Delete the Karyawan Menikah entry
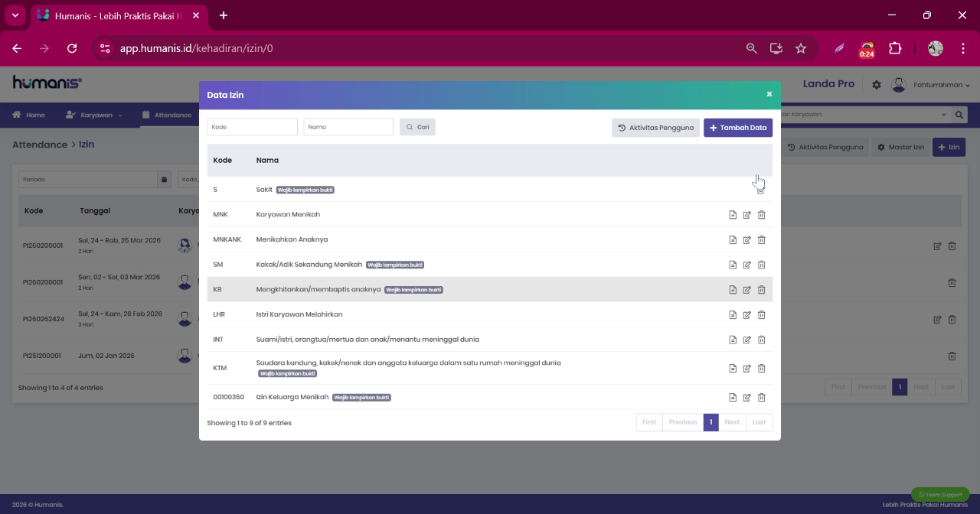980x514 pixels. (x=761, y=215)
